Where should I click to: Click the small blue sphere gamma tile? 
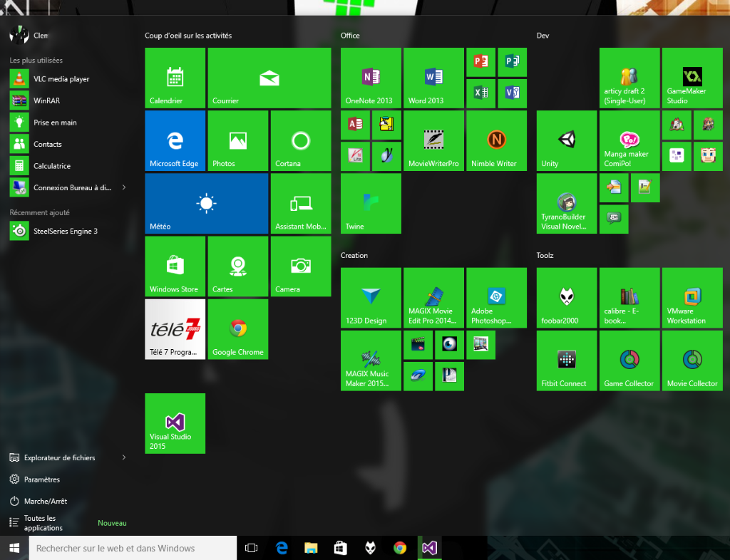tap(386, 156)
